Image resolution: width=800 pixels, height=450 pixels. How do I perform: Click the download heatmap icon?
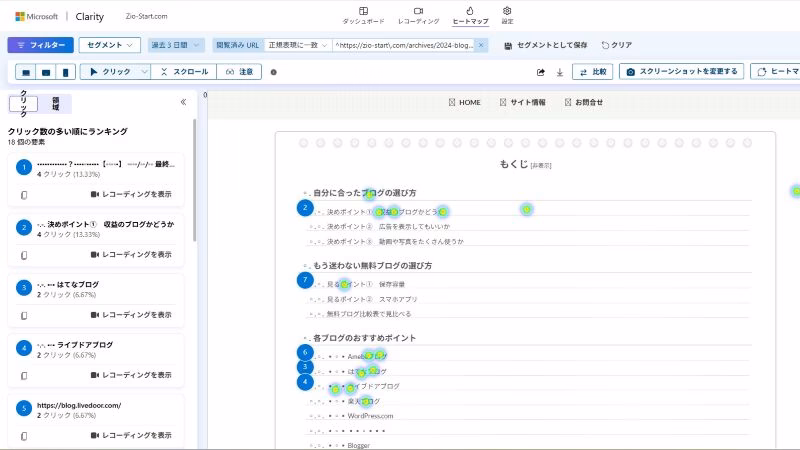click(x=560, y=72)
